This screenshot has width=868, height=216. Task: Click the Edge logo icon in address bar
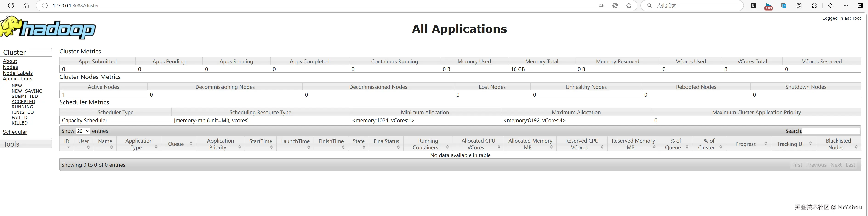point(615,6)
